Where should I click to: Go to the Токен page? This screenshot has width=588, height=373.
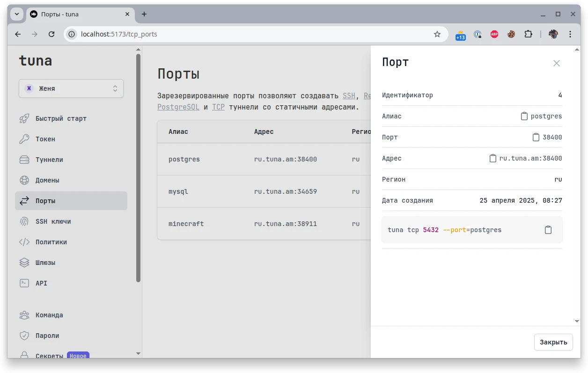click(x=71, y=139)
